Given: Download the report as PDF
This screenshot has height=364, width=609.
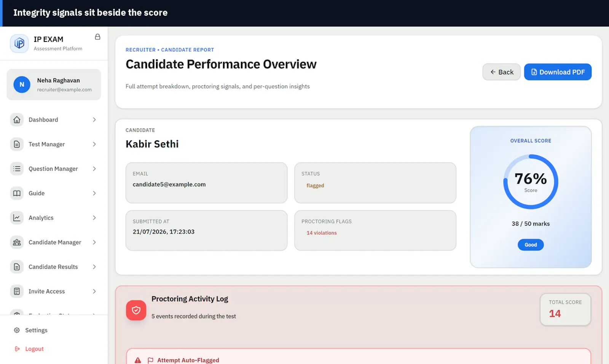Looking at the screenshot, I should pyautogui.click(x=558, y=72).
